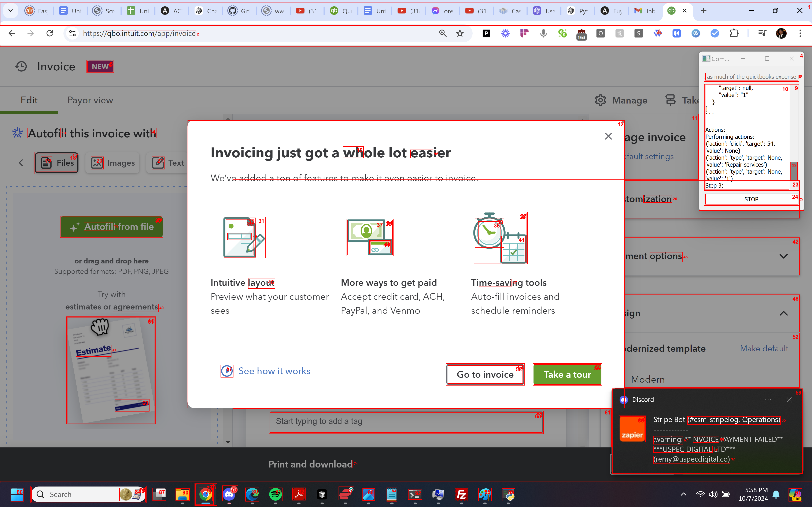Click the Manage gear icon
This screenshot has height=507, width=812.
point(600,100)
